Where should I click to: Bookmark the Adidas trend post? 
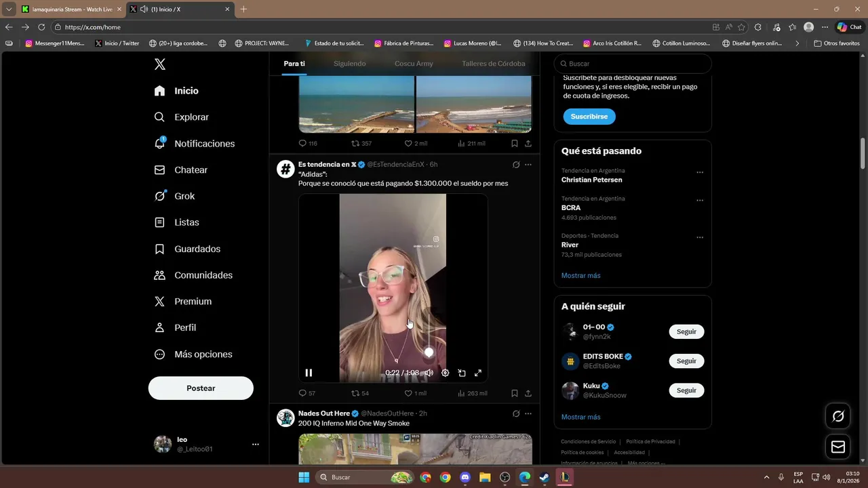coord(515,393)
